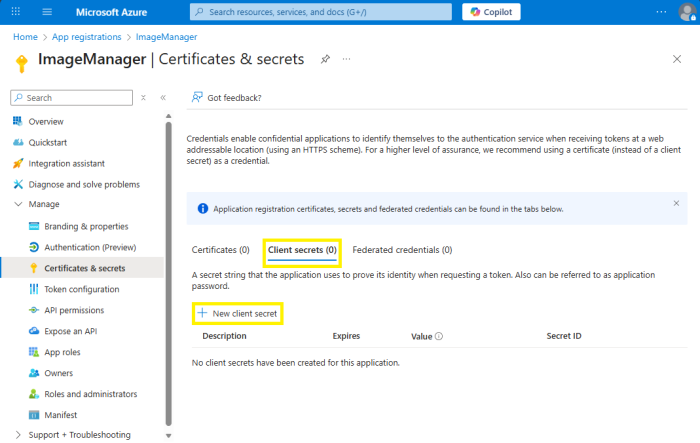
Task: Click the plus icon for New client secret
Action: (x=201, y=313)
